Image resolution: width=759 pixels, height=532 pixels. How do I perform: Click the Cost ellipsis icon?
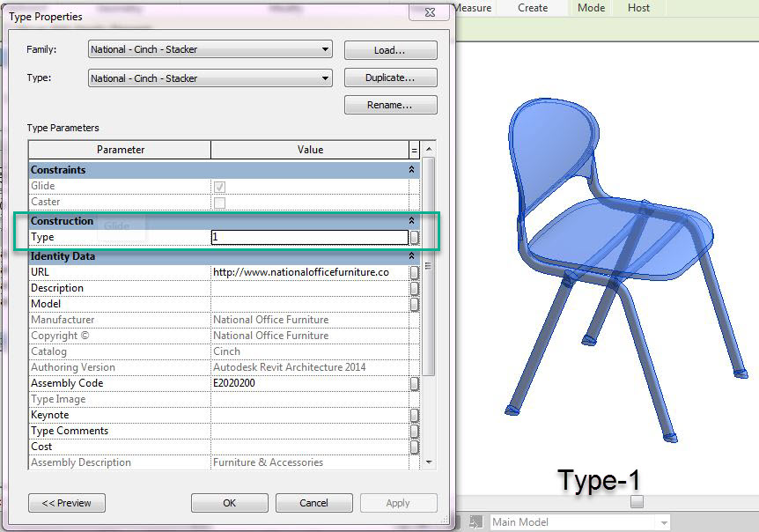414,446
